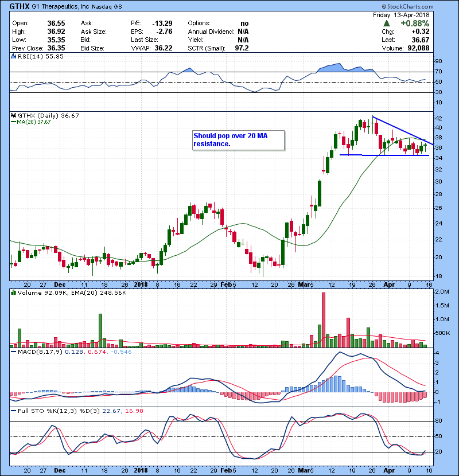Click the tall green volume bar in mid-December
Screen dimensions: 459x476
pyautogui.click(x=100, y=330)
